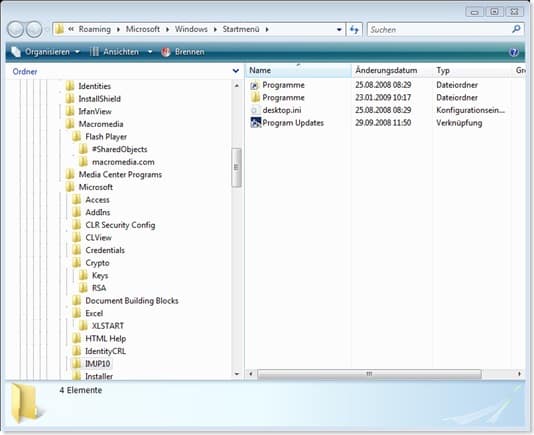Click the Media Center Programs folder icon
This screenshot has height=435, width=534.
coord(70,174)
